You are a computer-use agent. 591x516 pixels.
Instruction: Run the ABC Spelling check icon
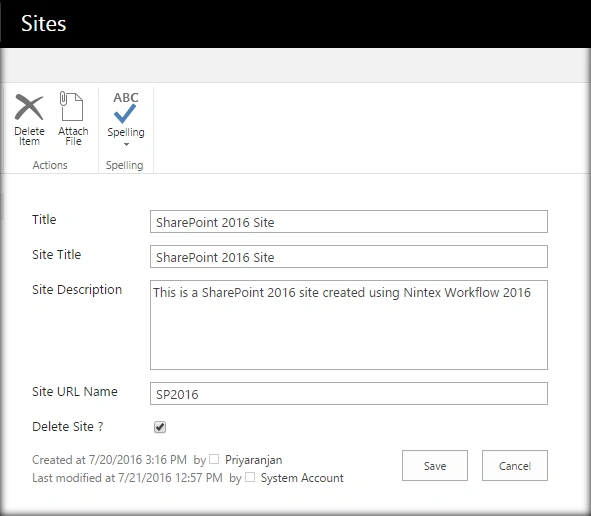(126, 109)
